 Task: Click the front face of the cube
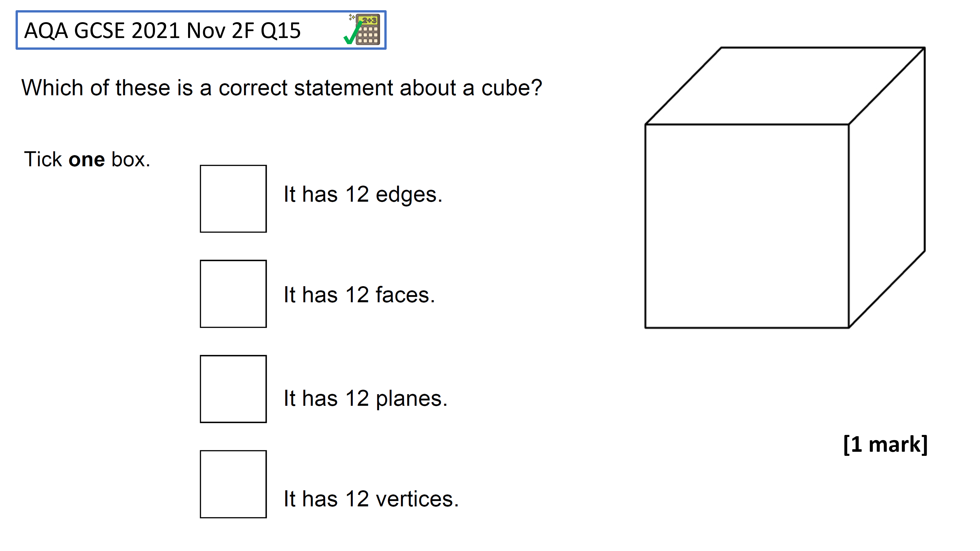747,226
